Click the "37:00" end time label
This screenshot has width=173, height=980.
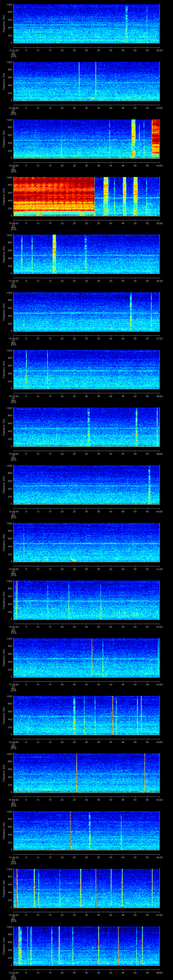(x=159, y=339)
